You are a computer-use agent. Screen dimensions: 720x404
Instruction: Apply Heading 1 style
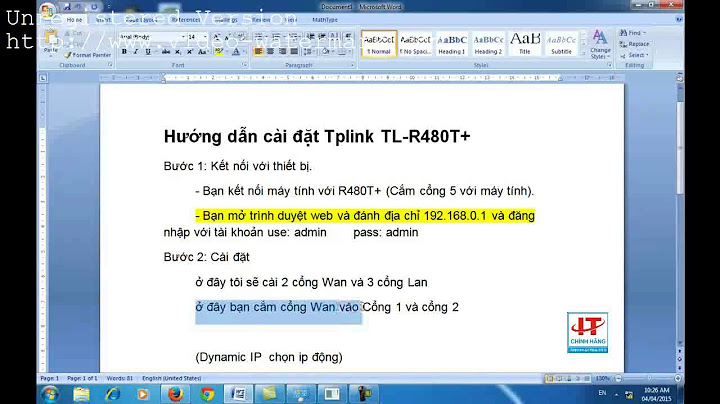pos(451,44)
